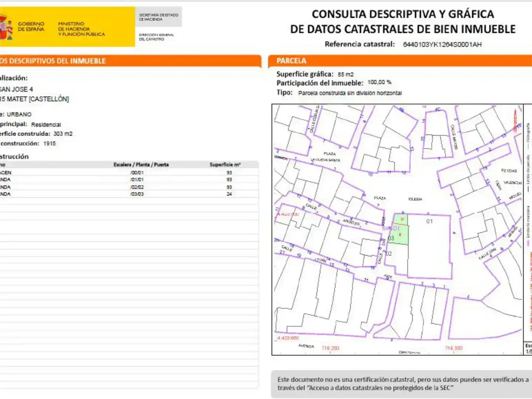Click the 'Escalera / Planta / Puerta' column header
This screenshot has width=532, height=399.
pyautogui.click(x=141, y=165)
